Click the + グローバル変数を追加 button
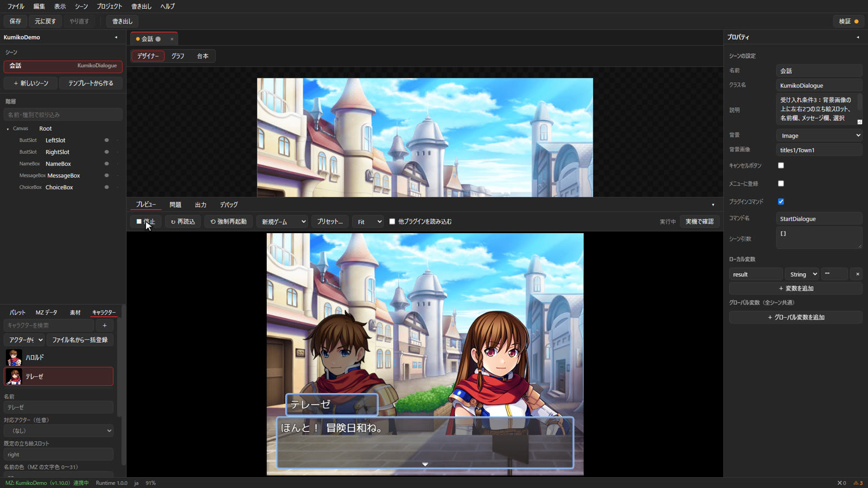868x488 pixels. (x=796, y=317)
